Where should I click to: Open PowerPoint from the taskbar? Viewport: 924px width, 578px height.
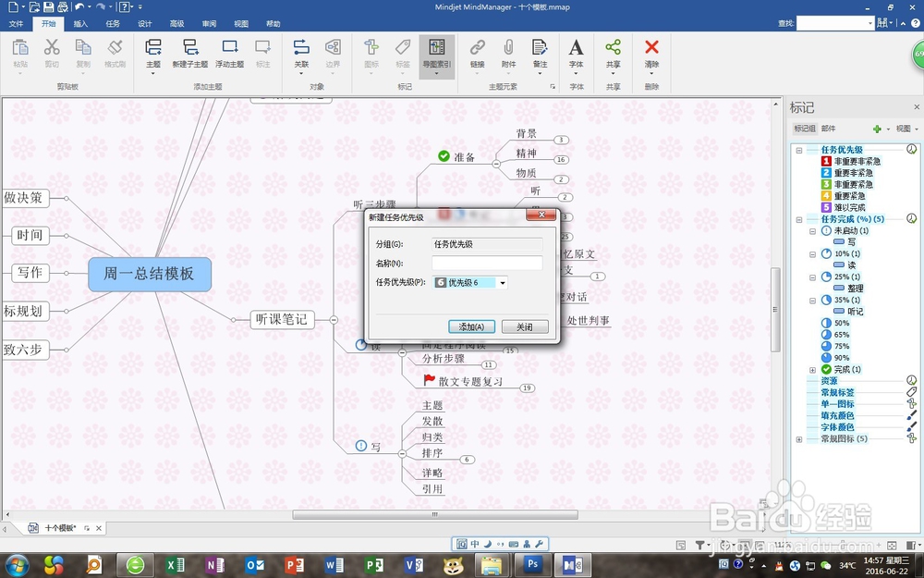[294, 565]
